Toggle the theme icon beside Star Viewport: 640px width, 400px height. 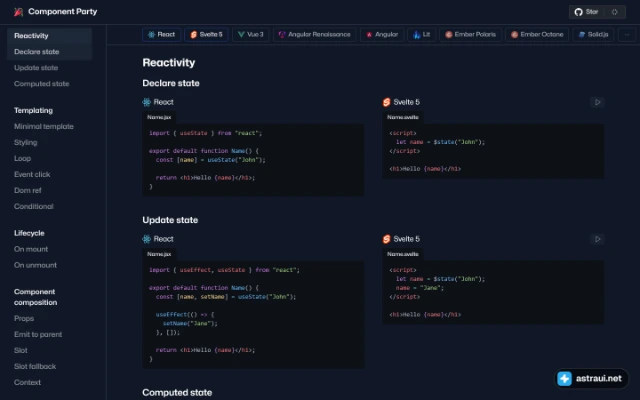pyautogui.click(x=614, y=12)
